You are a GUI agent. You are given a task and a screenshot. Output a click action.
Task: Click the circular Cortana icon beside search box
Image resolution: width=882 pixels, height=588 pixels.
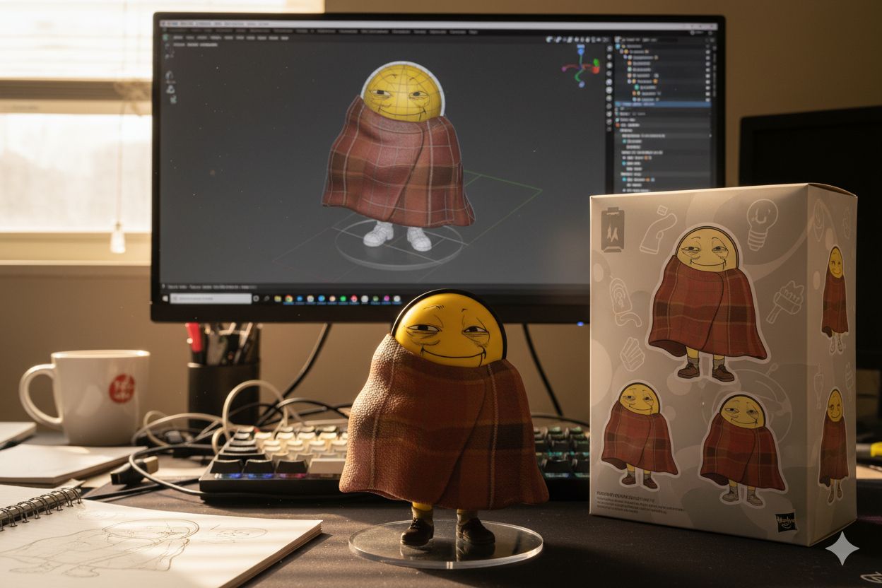tap(256, 298)
